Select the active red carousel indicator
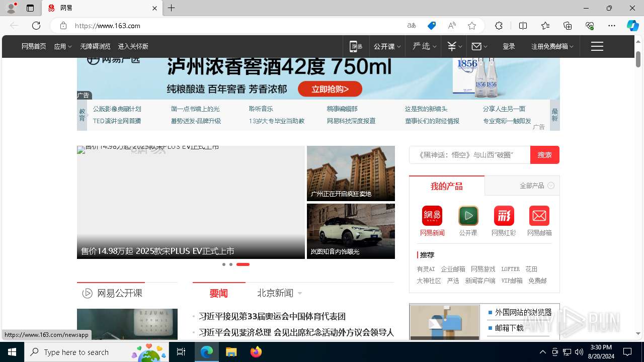 pos(243,264)
